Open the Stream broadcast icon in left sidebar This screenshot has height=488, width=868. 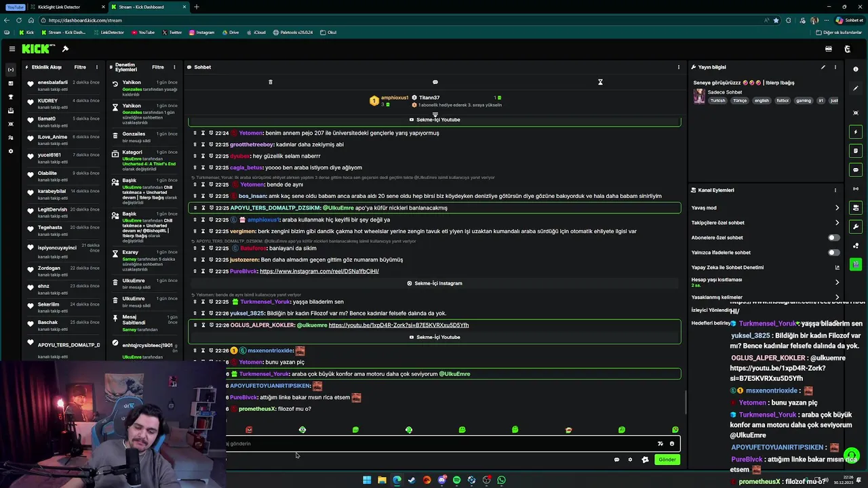10,70
